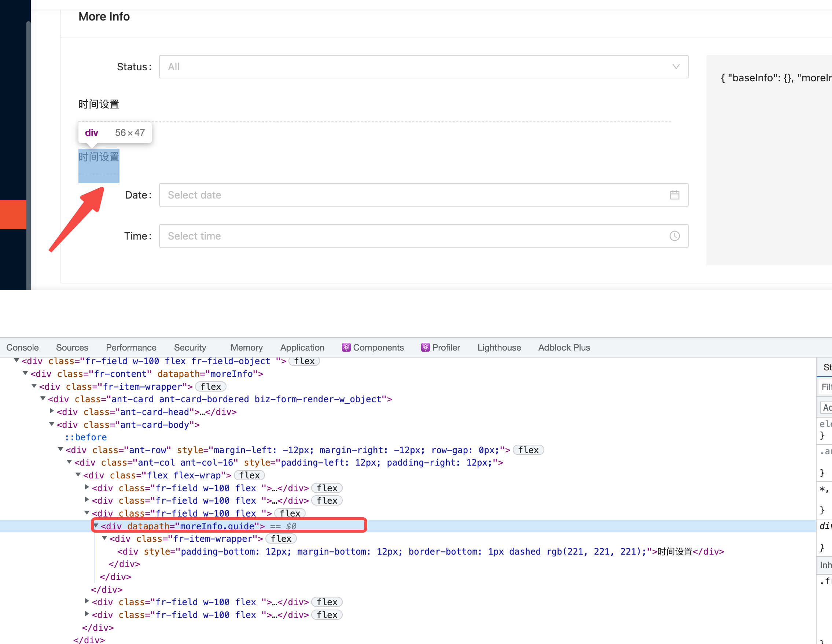The image size is (832, 644).
Task: Expand the ant-card-head div node
Action: (51, 412)
